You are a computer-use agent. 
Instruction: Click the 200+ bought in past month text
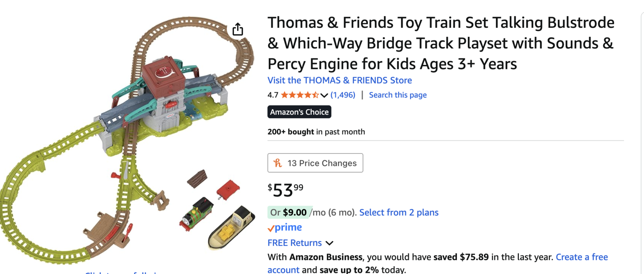click(316, 132)
